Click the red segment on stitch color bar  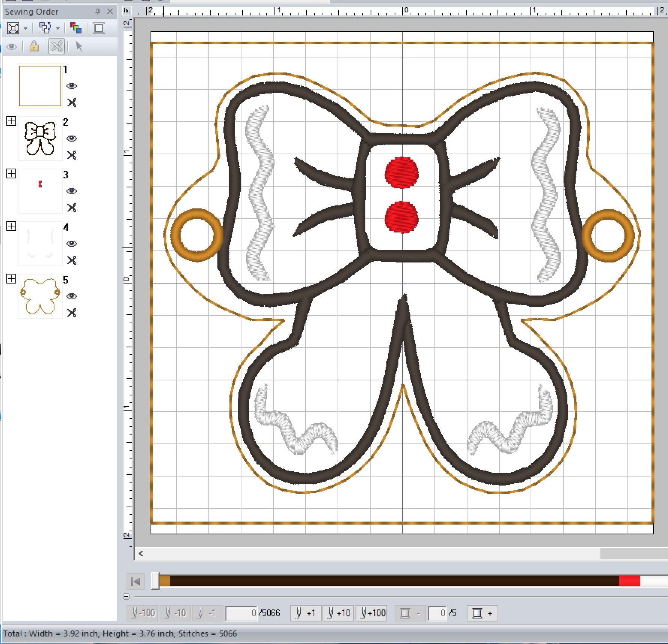[629, 581]
